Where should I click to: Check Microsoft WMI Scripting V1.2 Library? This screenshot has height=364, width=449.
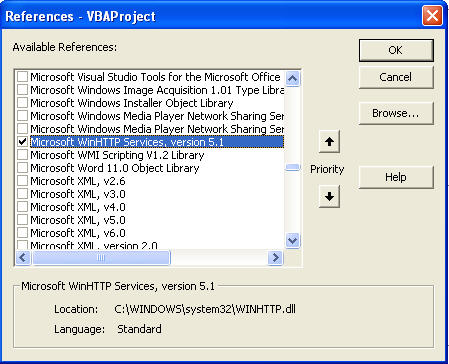tap(22, 155)
